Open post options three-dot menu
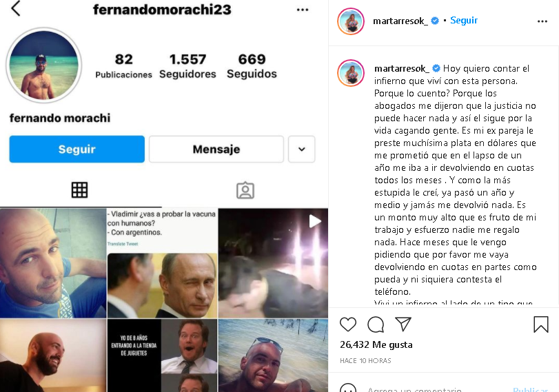Screen dimensions: 559x392 tap(542, 21)
